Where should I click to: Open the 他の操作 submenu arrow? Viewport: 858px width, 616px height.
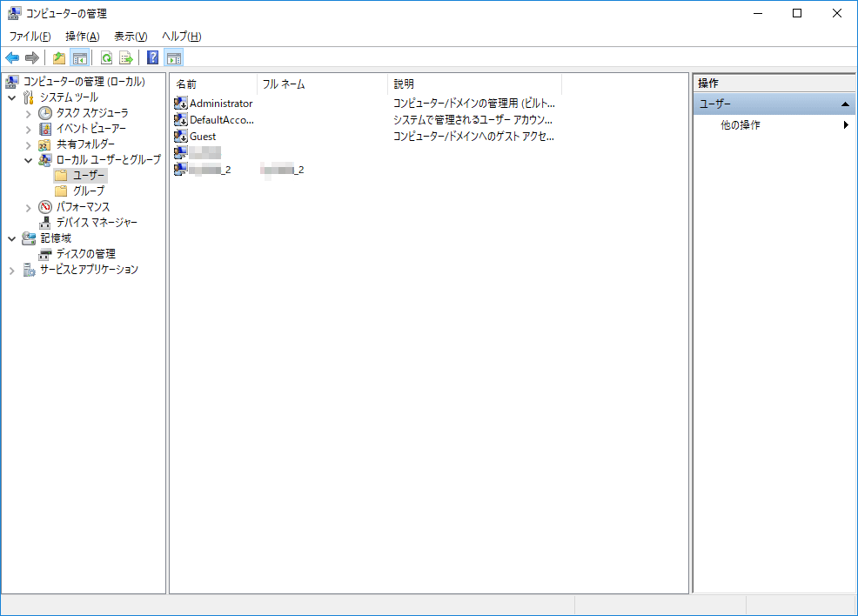point(846,124)
